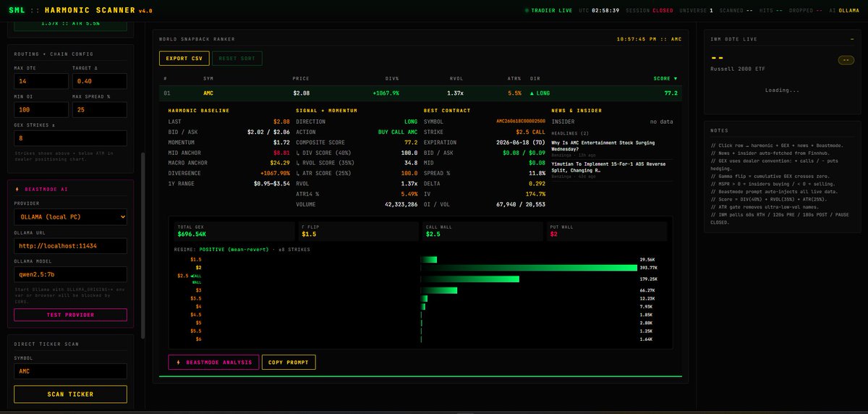
Task: Sort by the DIV% column header
Action: point(393,78)
